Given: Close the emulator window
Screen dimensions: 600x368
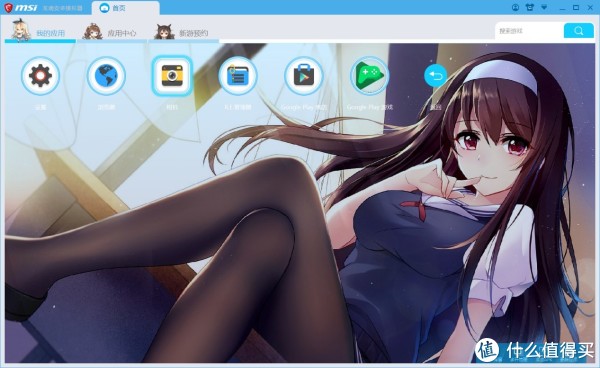Looking at the screenshot, I should click(590, 7).
